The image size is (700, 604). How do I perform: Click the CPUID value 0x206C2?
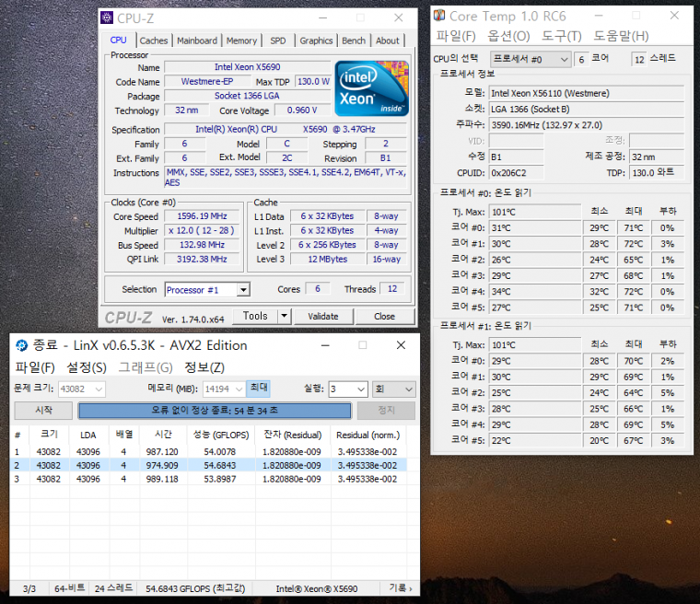pos(516,173)
